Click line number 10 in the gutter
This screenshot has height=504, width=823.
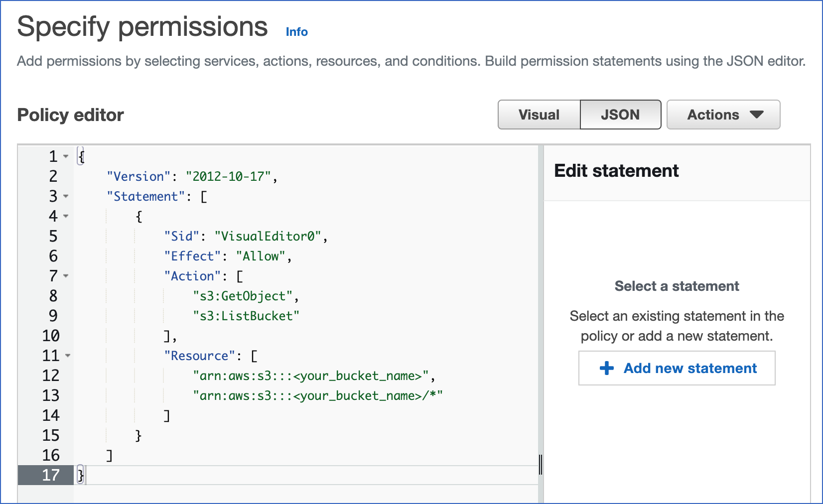pos(51,336)
